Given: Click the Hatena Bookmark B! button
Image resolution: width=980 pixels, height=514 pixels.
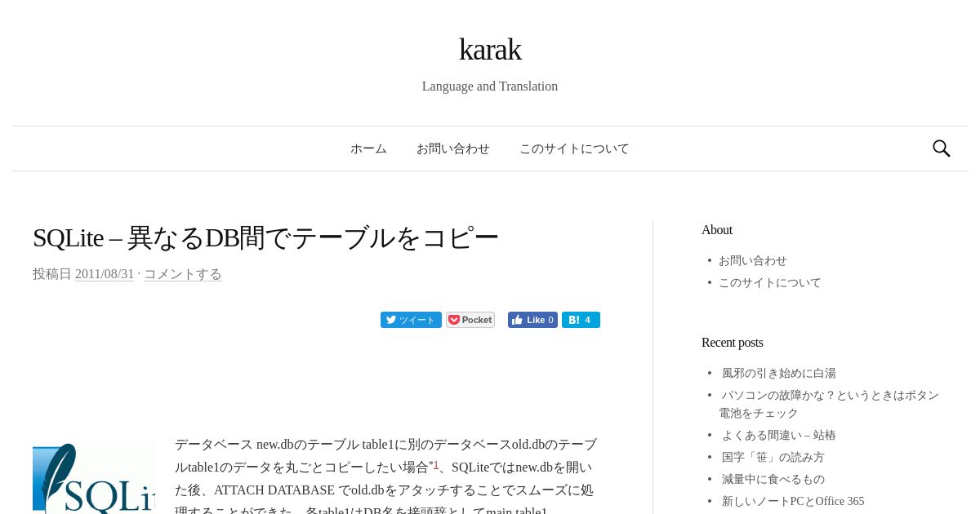Looking at the screenshot, I should 581,320.
